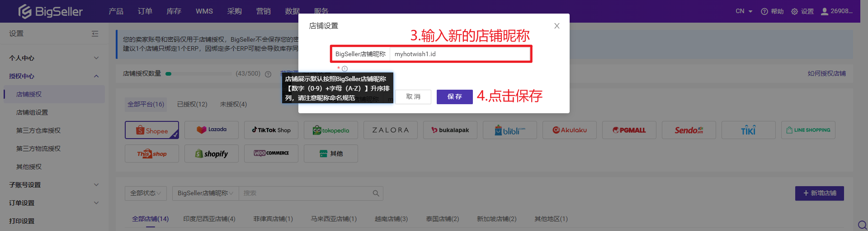Image resolution: width=868 pixels, height=231 pixels.
Task: Click the search magnifier icon in store search
Action: (x=376, y=193)
